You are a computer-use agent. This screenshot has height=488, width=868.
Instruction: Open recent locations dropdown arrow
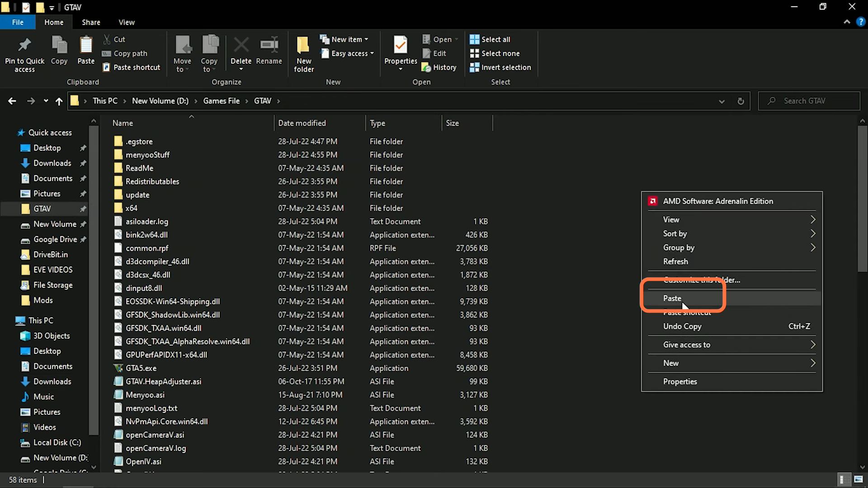coord(46,101)
